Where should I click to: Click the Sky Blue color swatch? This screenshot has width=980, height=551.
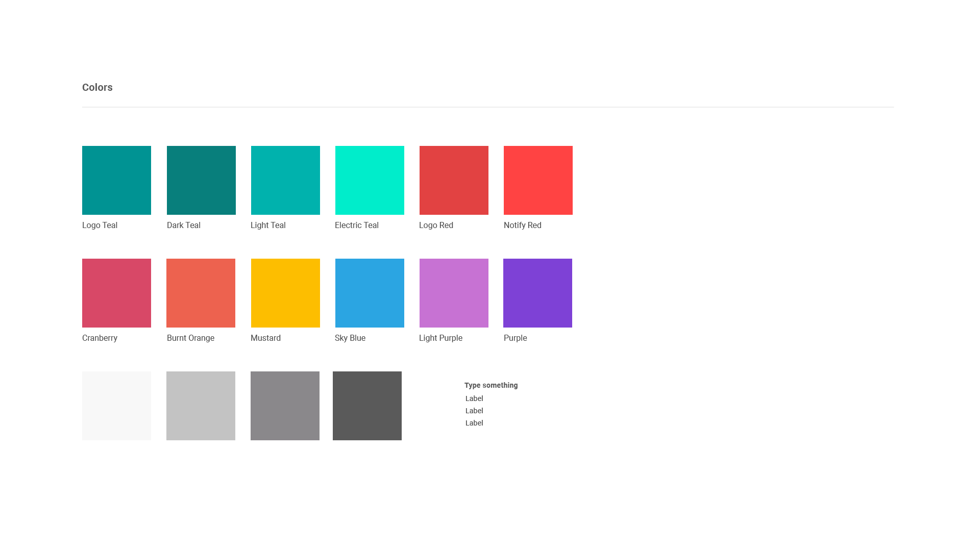tap(370, 293)
